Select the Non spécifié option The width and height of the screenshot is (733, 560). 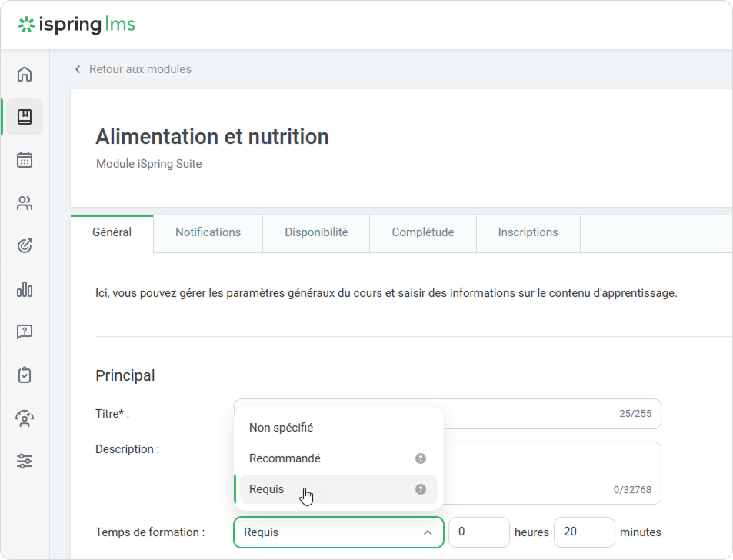click(282, 428)
